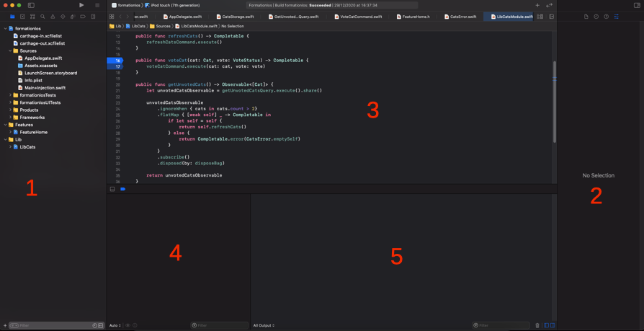Show the Quick Help inspector
This screenshot has height=331, width=644.
pos(607,17)
